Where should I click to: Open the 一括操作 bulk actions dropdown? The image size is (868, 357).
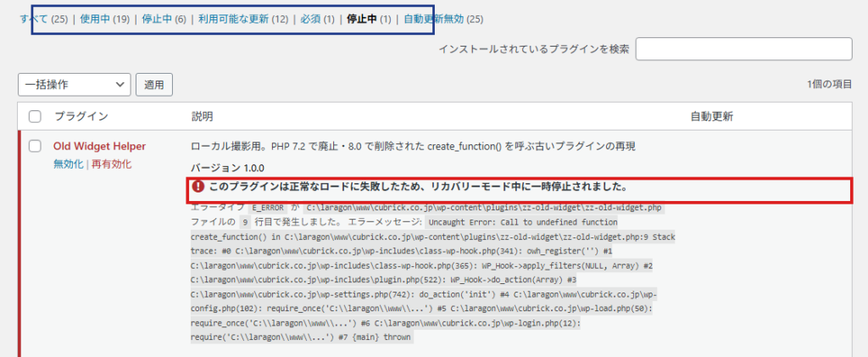click(x=75, y=85)
